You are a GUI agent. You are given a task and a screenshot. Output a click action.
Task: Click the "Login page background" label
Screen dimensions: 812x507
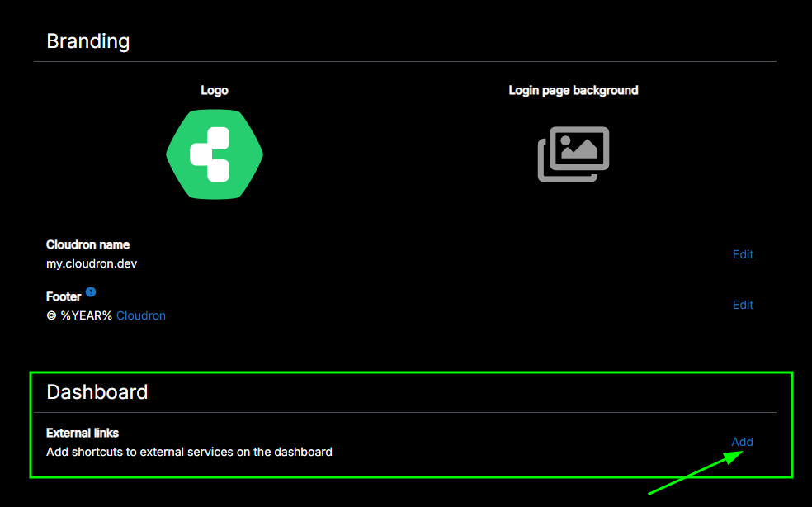coord(574,90)
